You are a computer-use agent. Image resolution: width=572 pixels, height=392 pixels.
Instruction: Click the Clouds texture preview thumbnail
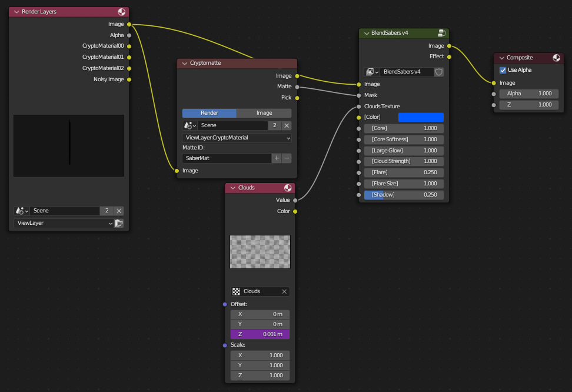coord(260,252)
